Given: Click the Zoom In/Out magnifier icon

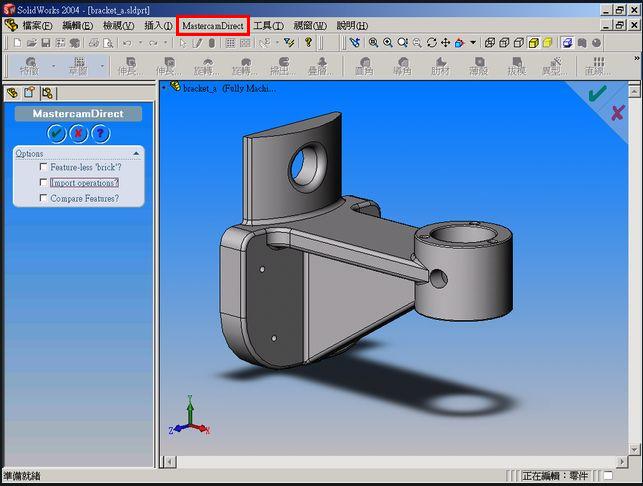Looking at the screenshot, I should click(x=402, y=42).
